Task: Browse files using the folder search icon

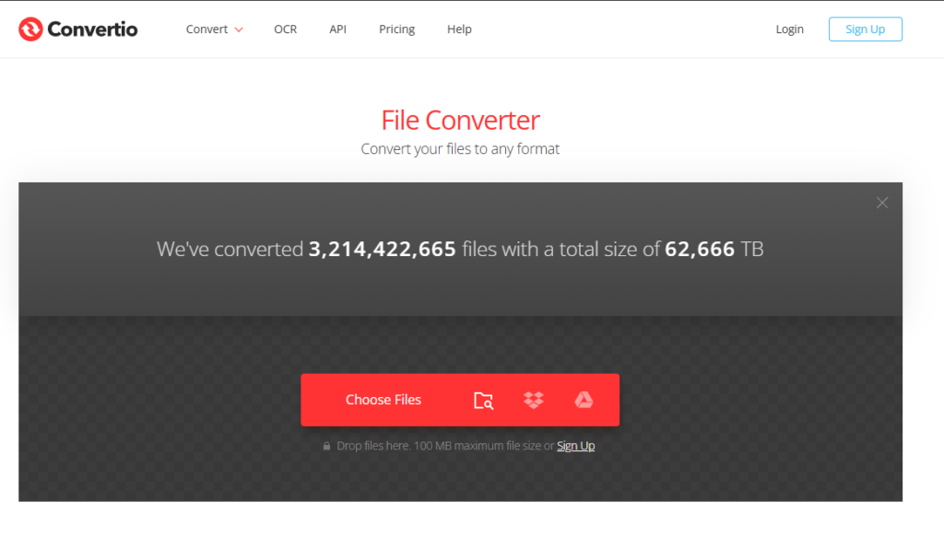Action: 483,400
